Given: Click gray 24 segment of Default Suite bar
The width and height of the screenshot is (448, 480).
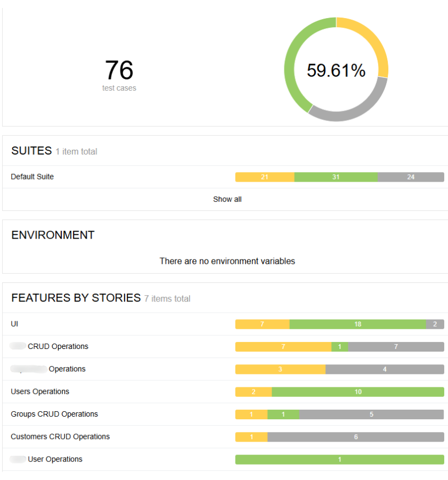Looking at the screenshot, I should coord(411,177).
